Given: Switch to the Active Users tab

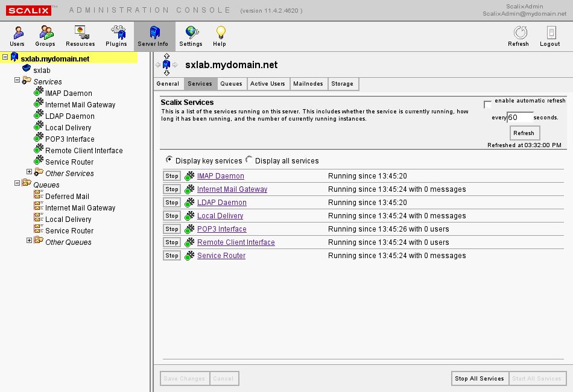Looking at the screenshot, I should point(267,84).
